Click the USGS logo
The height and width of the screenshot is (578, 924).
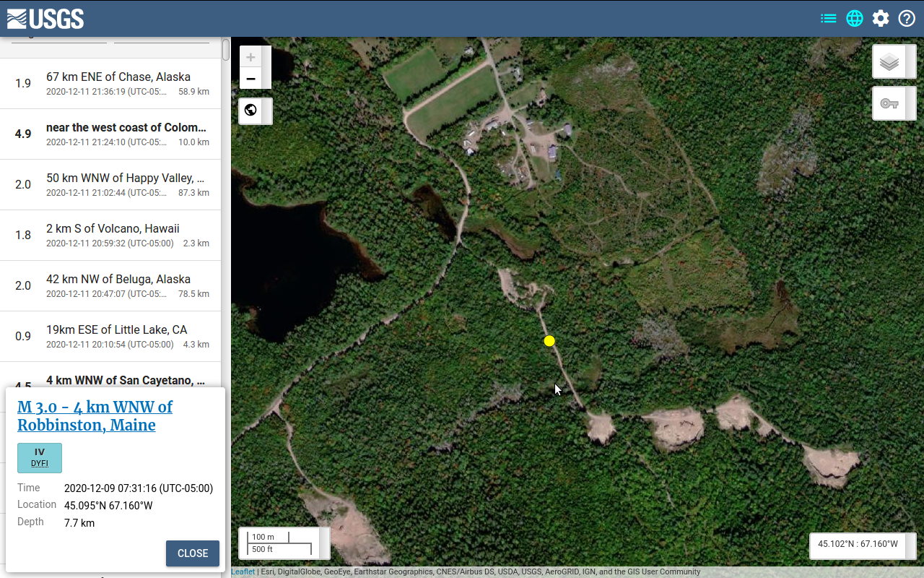[x=45, y=19]
